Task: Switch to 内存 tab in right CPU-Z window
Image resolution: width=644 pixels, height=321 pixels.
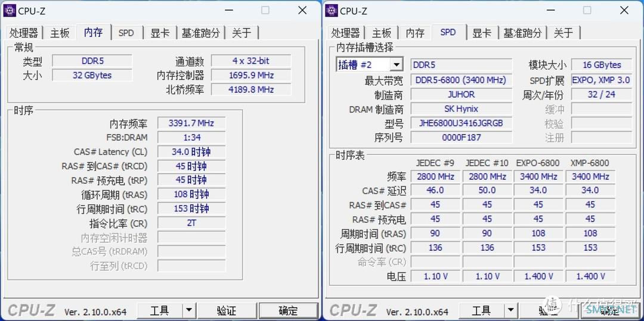Action: [415, 33]
